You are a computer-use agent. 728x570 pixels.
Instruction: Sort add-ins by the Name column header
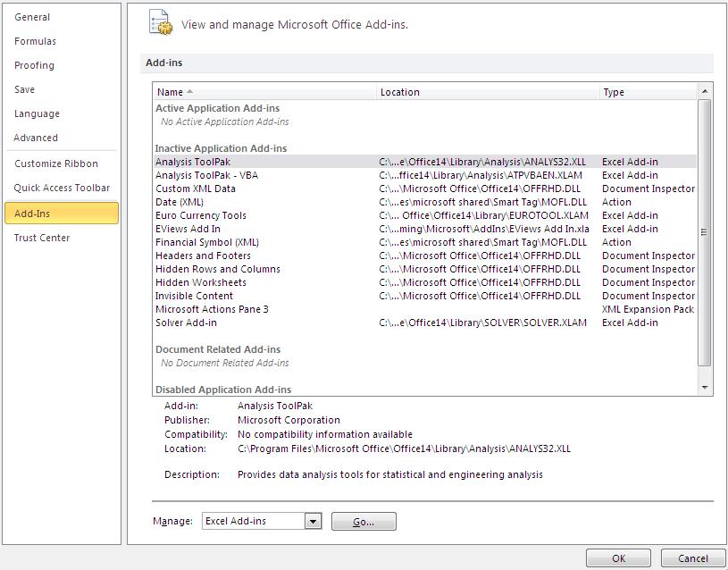click(x=264, y=92)
